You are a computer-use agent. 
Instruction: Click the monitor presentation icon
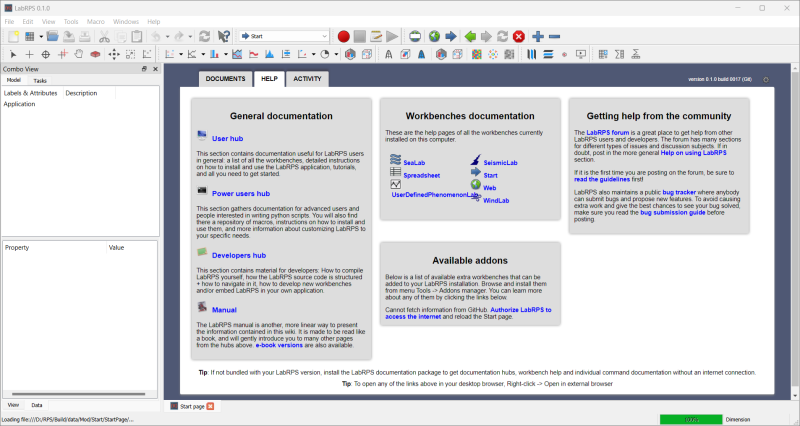581,54
